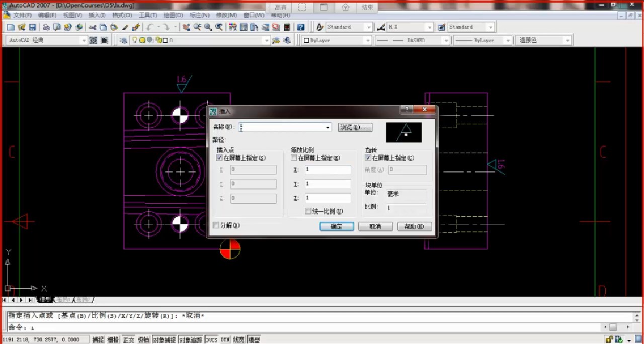Toggle insertion point 在屏幕上指定 checkbox

(219, 158)
